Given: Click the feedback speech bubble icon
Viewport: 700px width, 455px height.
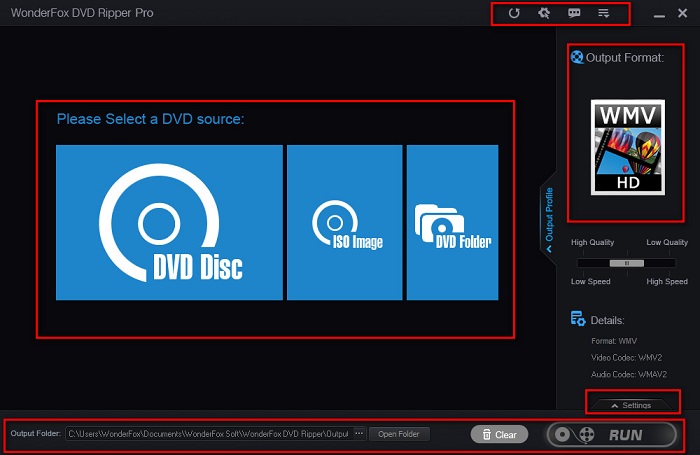Looking at the screenshot, I should click(574, 13).
